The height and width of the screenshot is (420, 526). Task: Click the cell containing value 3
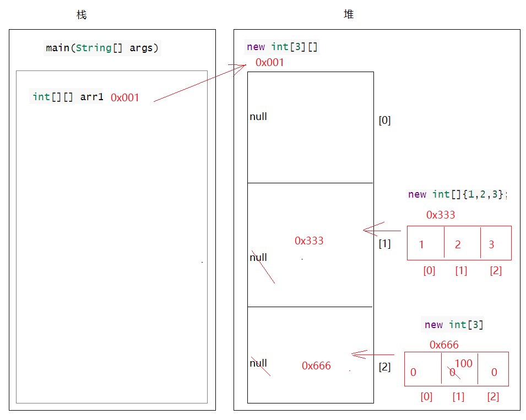(x=495, y=243)
